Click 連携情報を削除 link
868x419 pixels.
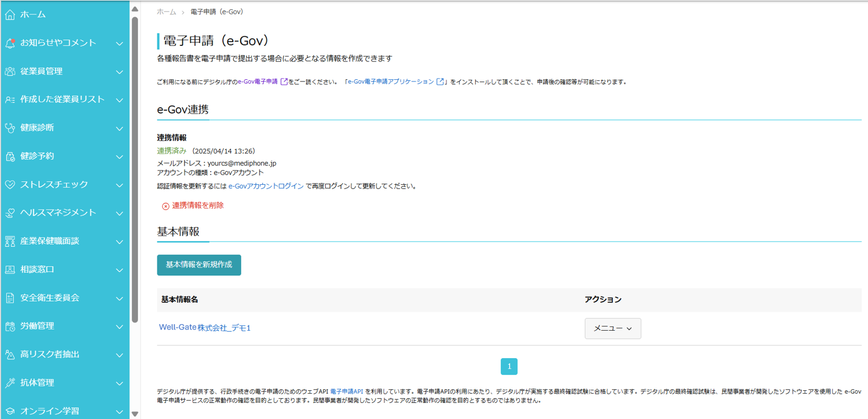pyautogui.click(x=198, y=205)
